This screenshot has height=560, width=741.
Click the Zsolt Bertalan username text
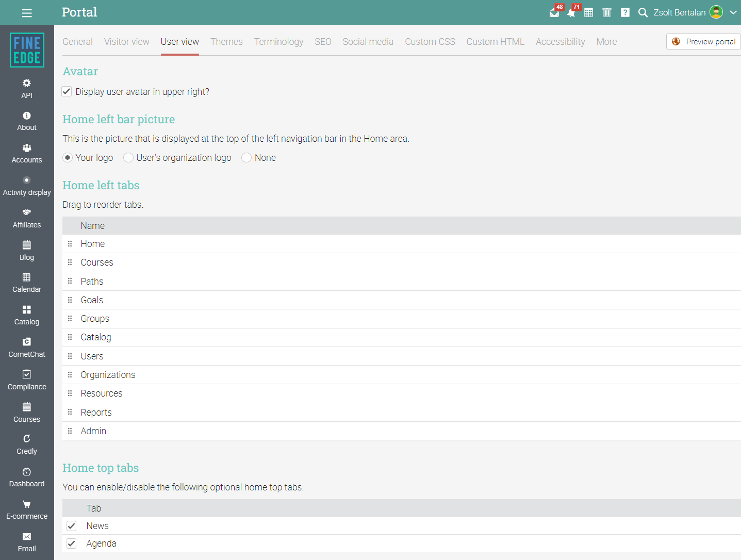(x=679, y=12)
